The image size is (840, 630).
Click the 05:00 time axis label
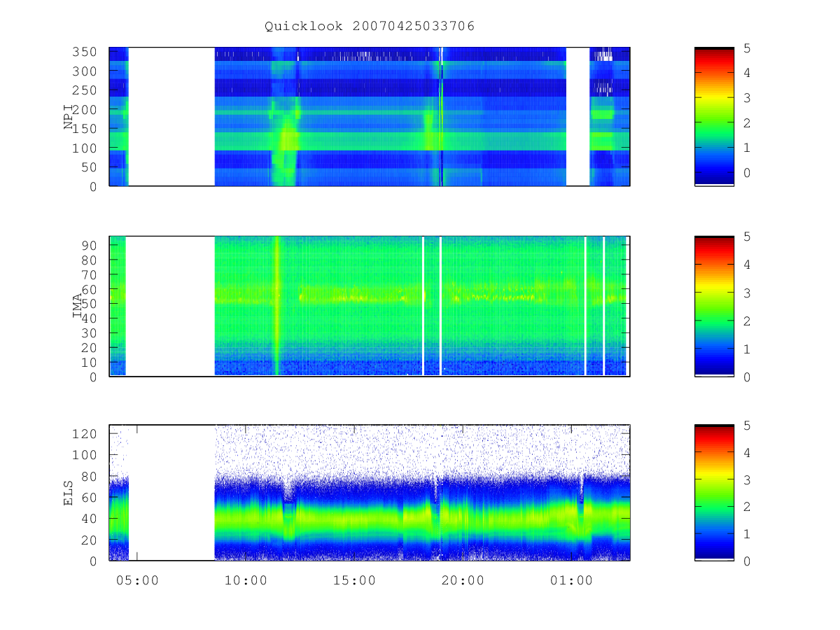[137, 580]
